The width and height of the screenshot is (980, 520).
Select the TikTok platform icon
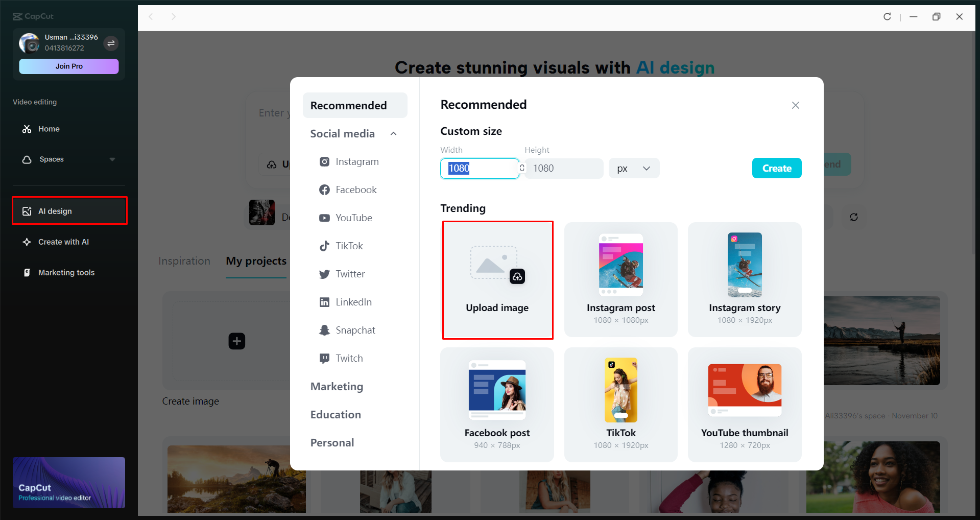pos(349,246)
